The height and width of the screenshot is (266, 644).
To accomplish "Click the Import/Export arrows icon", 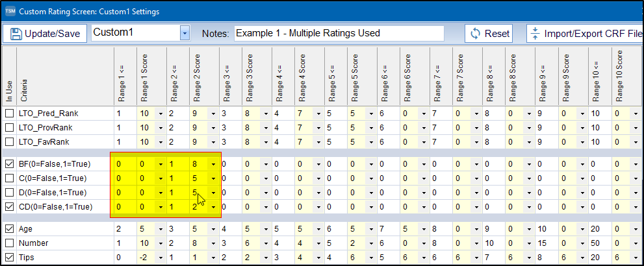I will tap(535, 33).
